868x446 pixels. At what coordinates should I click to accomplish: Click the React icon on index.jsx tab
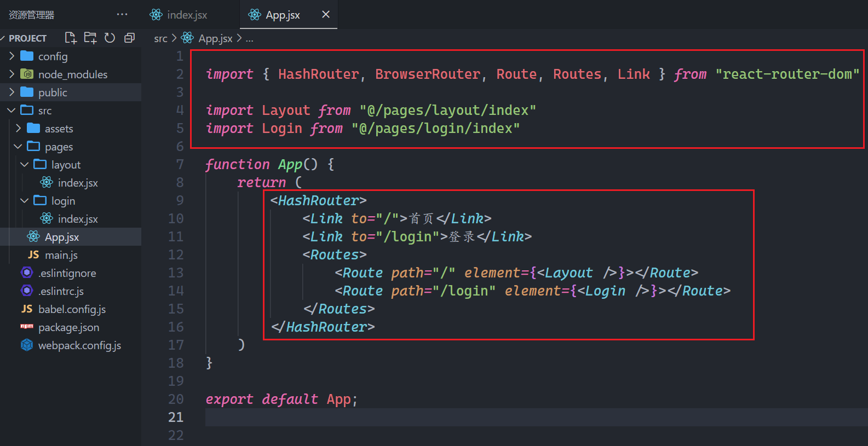pos(156,15)
